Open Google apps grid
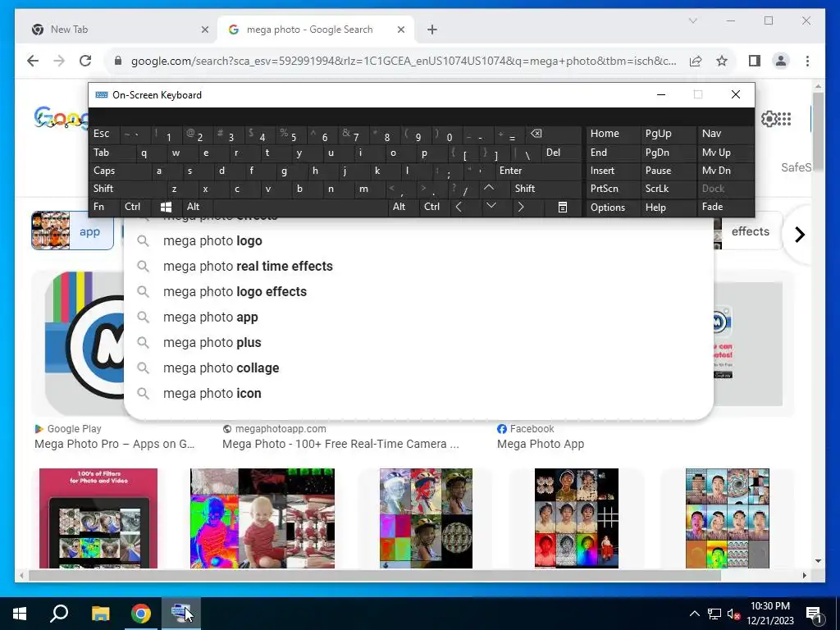 [783, 118]
